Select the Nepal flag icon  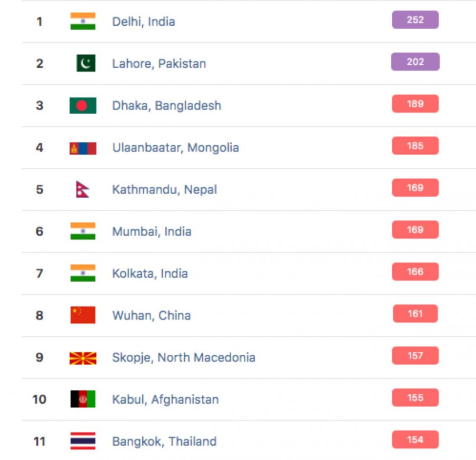click(x=82, y=189)
